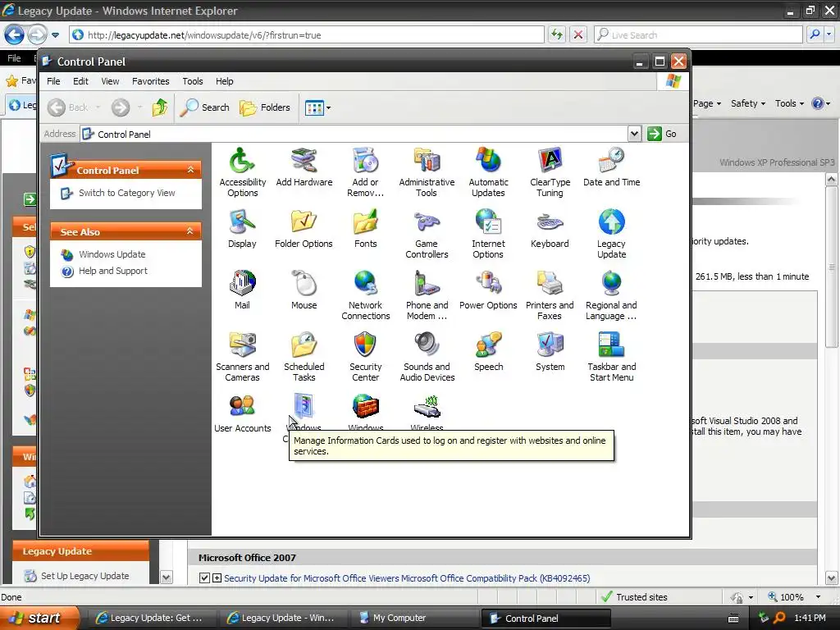This screenshot has width=840, height=630.
Task: Click Set Up Legacy Update in IE sidebar
Action: click(85, 576)
